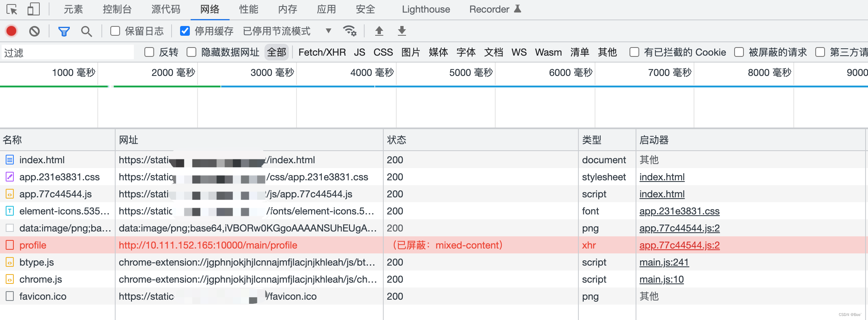The width and height of the screenshot is (868, 320).
Task: Toggle the filter funnel icon
Action: point(64,31)
